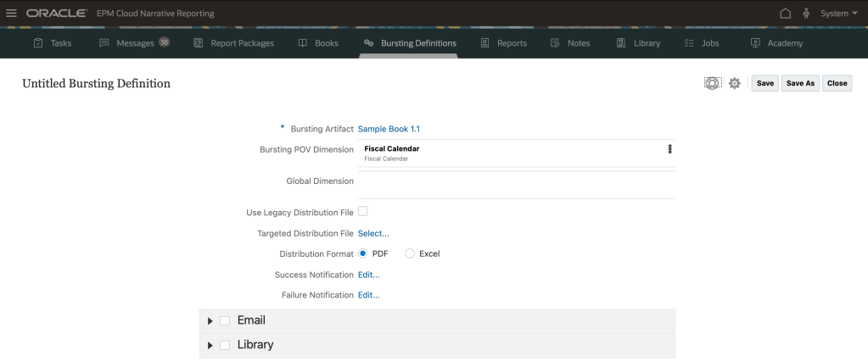Open the hamburger navigator menu

click(x=11, y=13)
